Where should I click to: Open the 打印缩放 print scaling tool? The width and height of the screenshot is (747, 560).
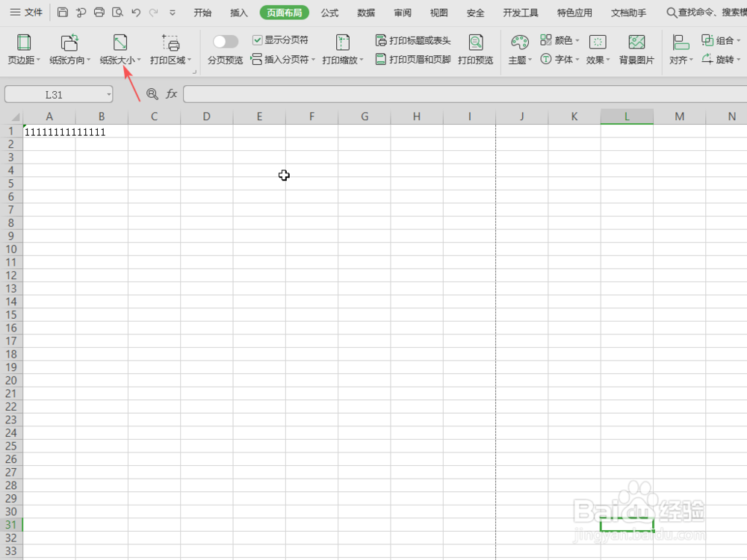coord(343,49)
